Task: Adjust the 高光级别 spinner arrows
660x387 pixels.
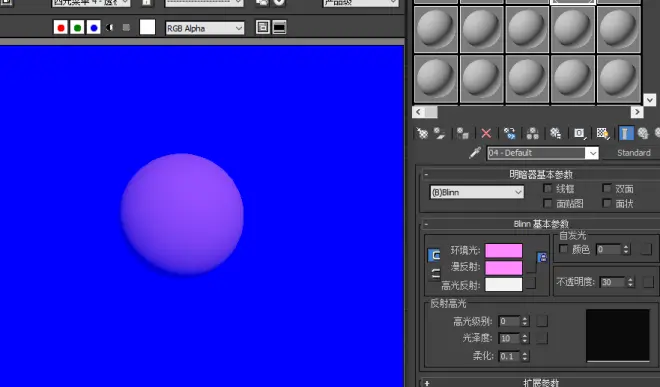Action: coord(524,321)
